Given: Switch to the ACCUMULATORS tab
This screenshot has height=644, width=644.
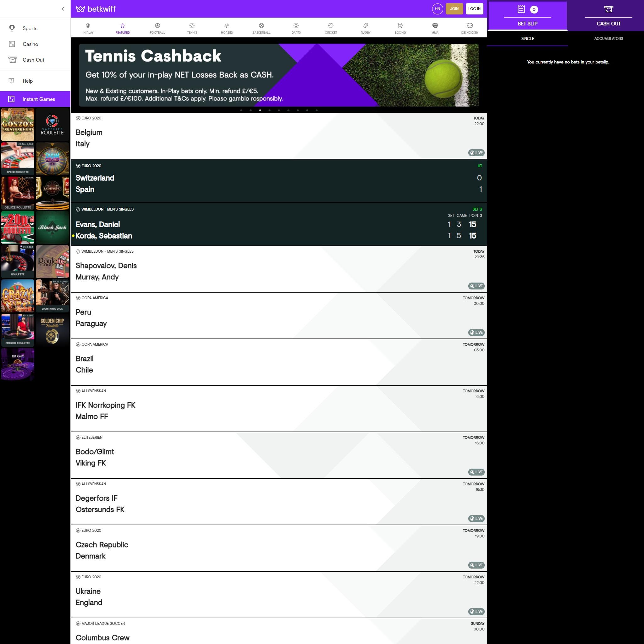Looking at the screenshot, I should click(x=608, y=38).
